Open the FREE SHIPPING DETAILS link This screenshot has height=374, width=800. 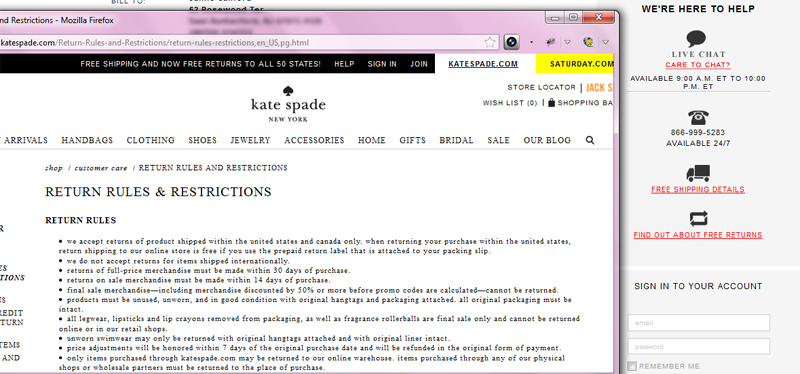(x=698, y=189)
